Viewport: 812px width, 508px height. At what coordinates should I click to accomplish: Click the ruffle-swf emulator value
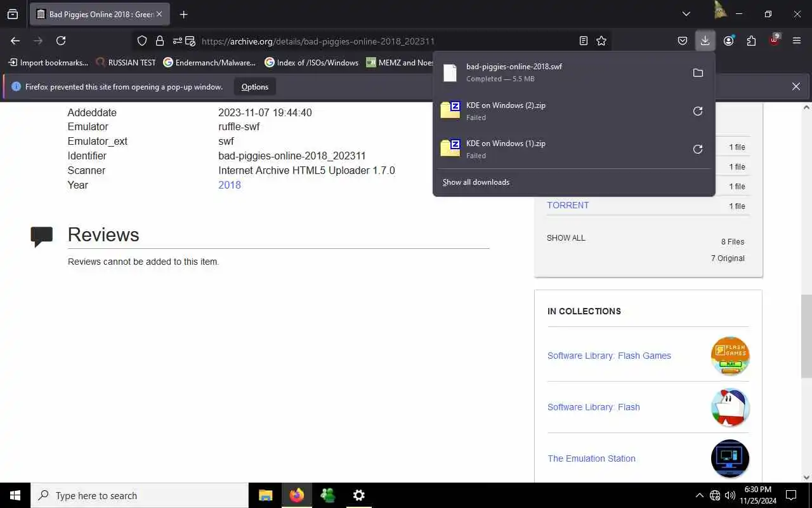click(x=239, y=126)
